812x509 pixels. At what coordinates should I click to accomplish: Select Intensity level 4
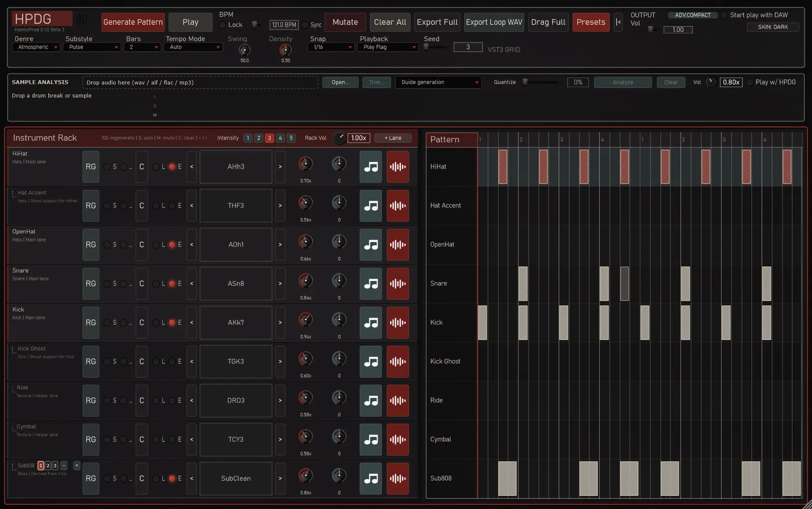tap(280, 138)
